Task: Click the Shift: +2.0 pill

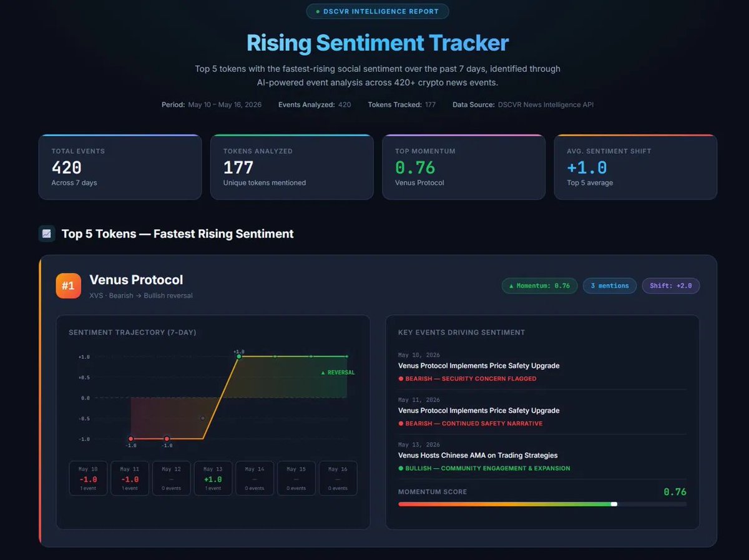Action: pyautogui.click(x=671, y=286)
